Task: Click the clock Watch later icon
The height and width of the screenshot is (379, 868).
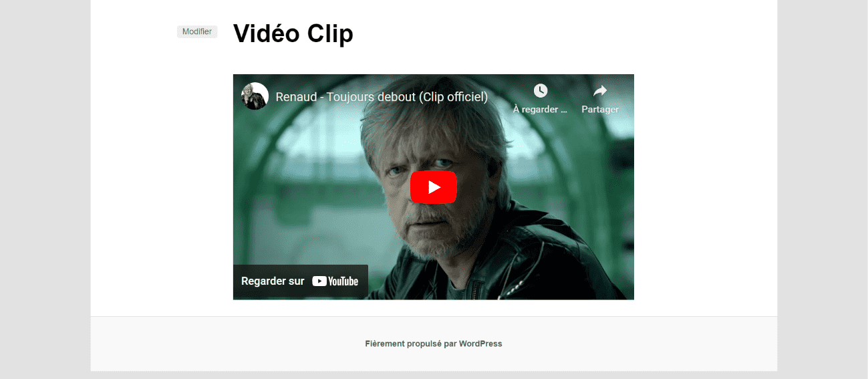Action: [x=541, y=91]
